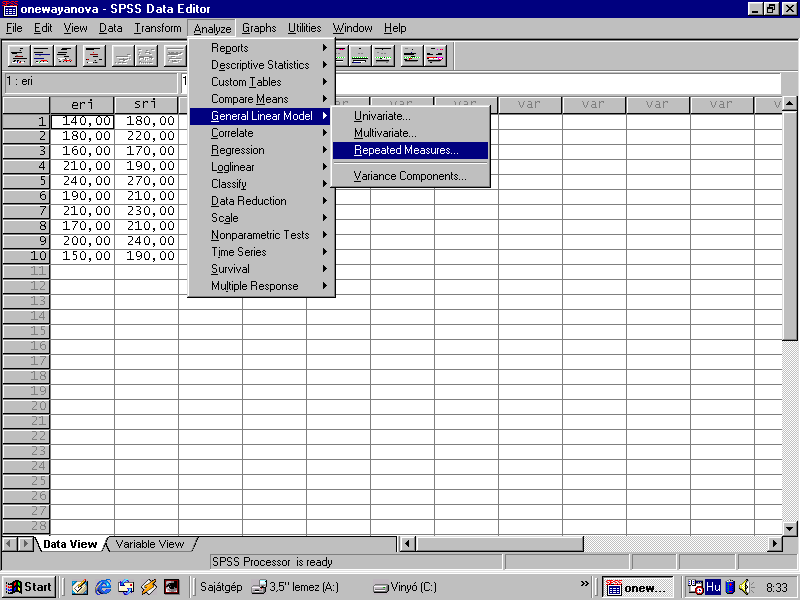Screen dimensions: 800x600
Task: Click the blue tray icon beside Hu
Action: 730,587
